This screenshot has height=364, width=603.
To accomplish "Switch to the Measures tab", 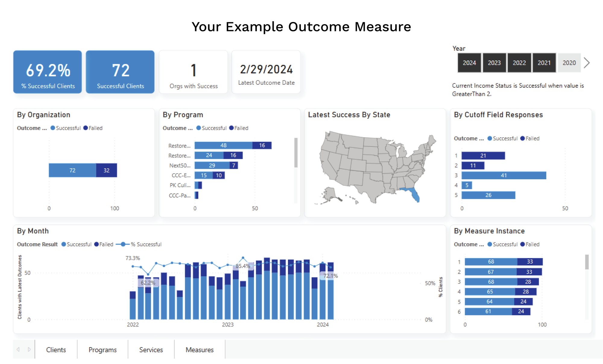I will tap(199, 350).
